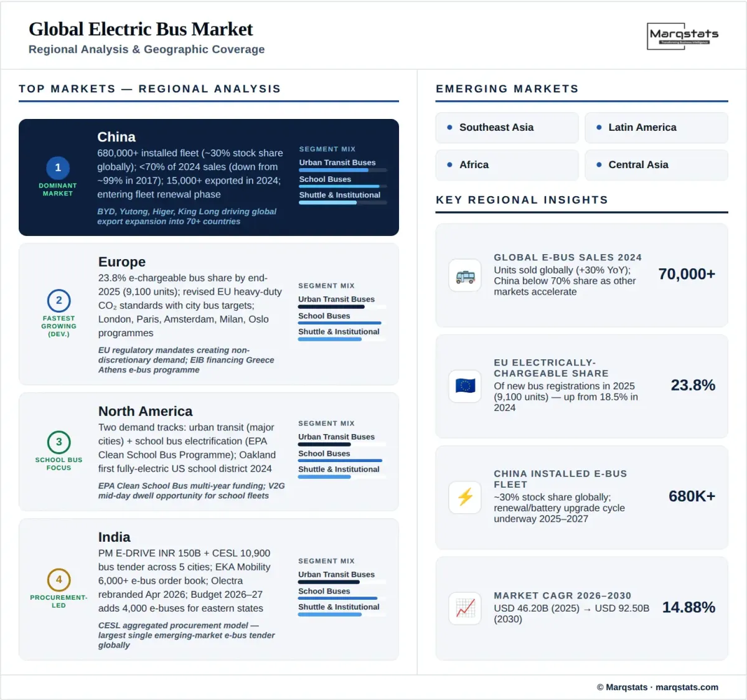Click the number 4 Procurement-Led badge
Image resolution: width=747 pixels, height=700 pixels.
[x=59, y=579]
